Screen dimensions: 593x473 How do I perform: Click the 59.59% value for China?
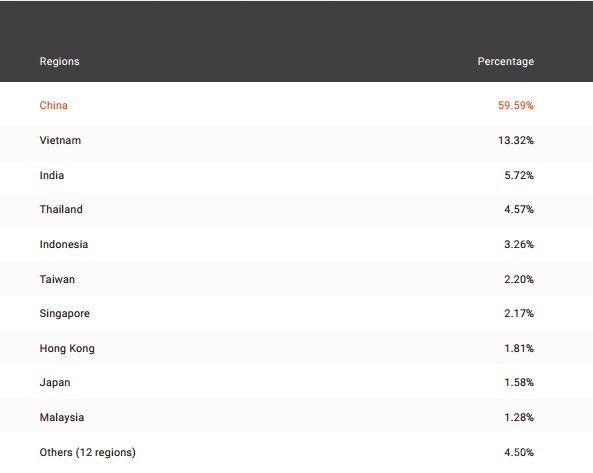click(x=515, y=105)
